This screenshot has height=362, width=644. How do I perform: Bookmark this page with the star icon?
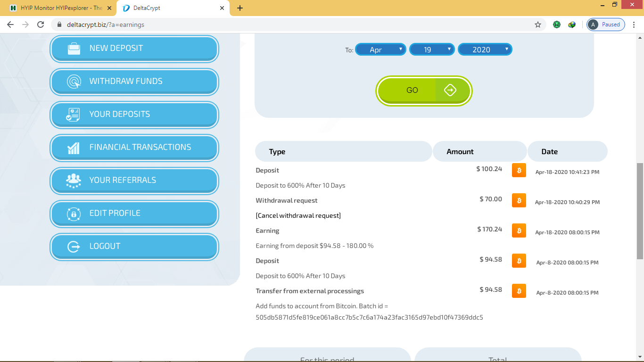(x=537, y=25)
